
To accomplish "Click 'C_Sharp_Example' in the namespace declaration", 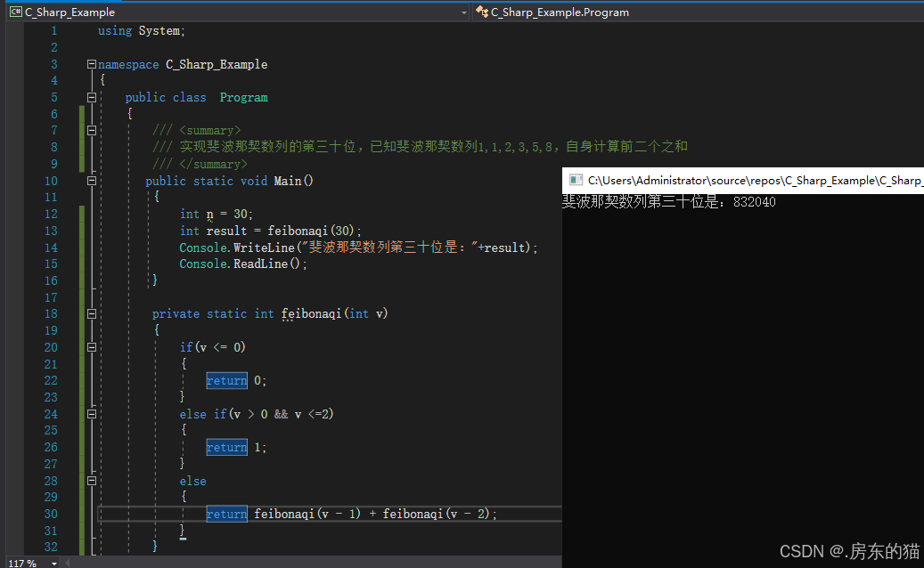I will point(217,64).
